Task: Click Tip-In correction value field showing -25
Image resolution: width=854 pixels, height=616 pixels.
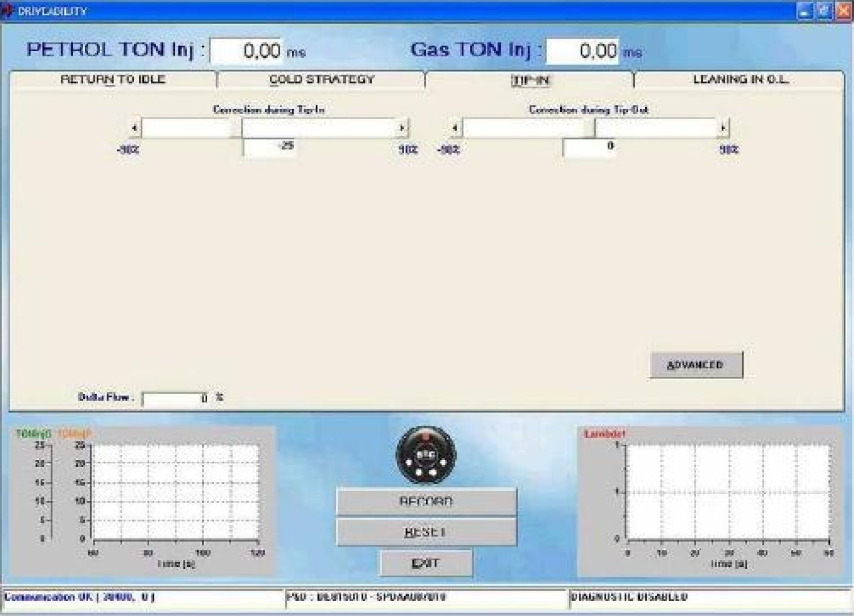Action: [x=269, y=147]
